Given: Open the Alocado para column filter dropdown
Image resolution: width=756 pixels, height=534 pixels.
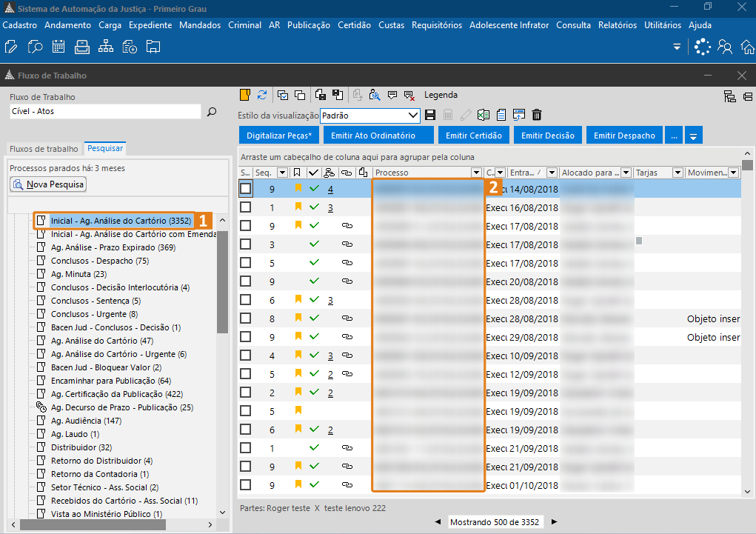Looking at the screenshot, I should (626, 173).
